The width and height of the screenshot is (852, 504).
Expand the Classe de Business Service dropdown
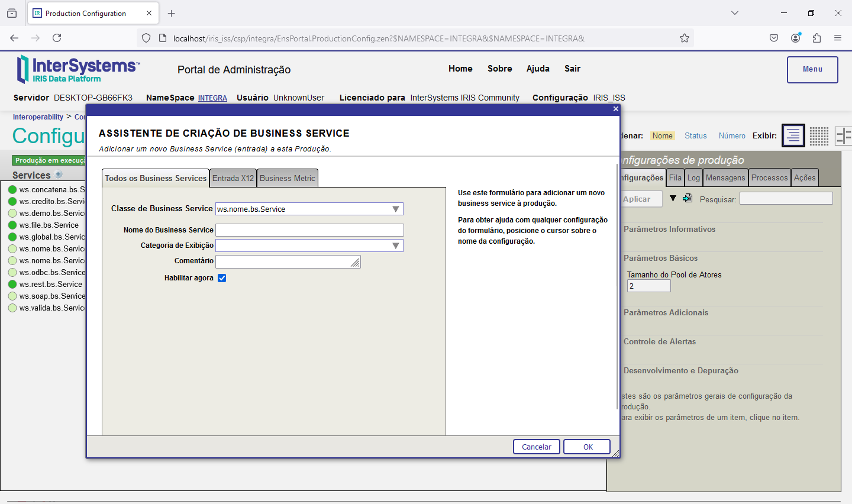coord(396,209)
